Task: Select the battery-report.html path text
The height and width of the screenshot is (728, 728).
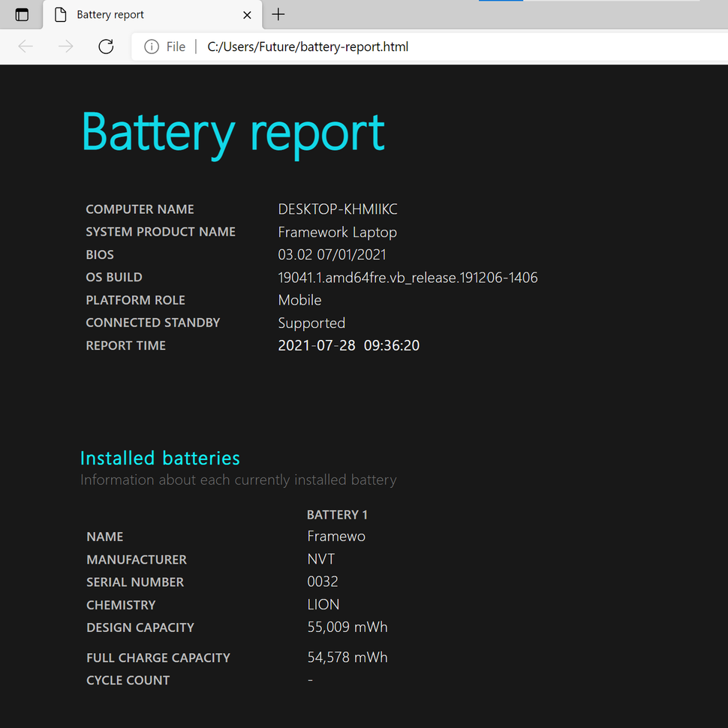Action: click(x=308, y=46)
